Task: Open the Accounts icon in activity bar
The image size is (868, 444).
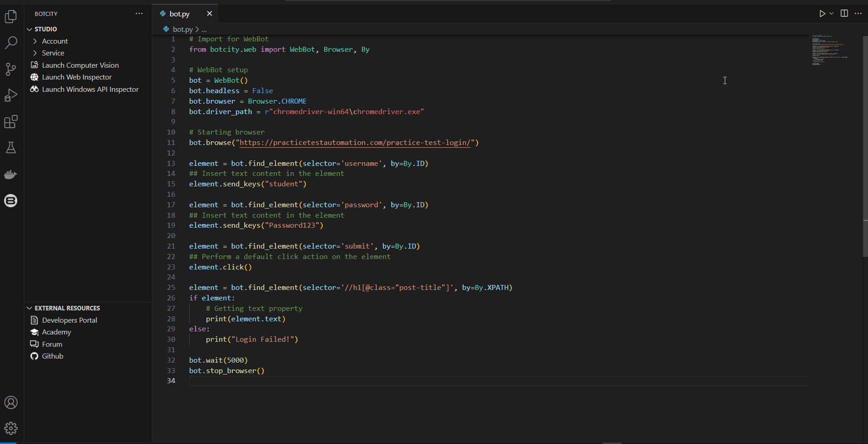Action: pos(11,403)
